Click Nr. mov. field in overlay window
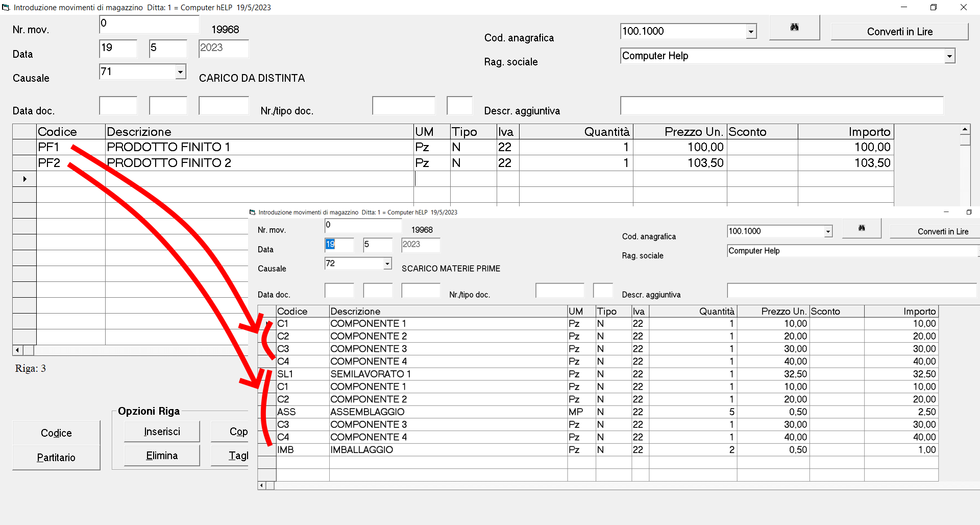 point(363,226)
